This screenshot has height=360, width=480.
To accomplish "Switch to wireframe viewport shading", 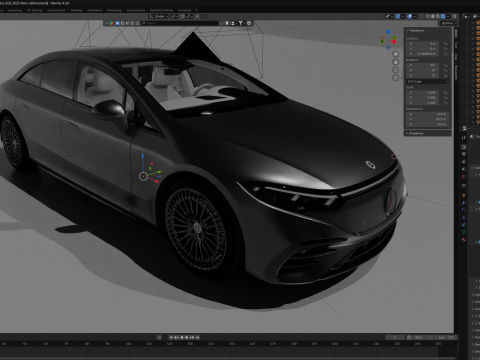I will [x=428, y=16].
